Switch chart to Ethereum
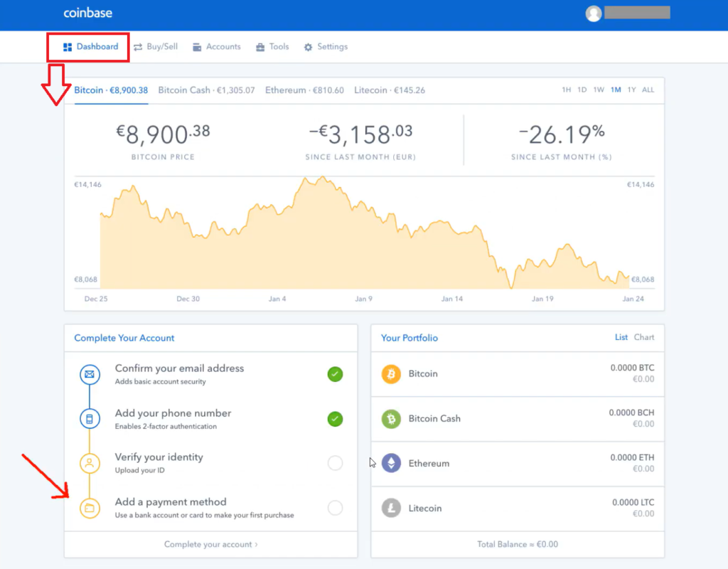This screenshot has height=569, width=728. (x=304, y=90)
